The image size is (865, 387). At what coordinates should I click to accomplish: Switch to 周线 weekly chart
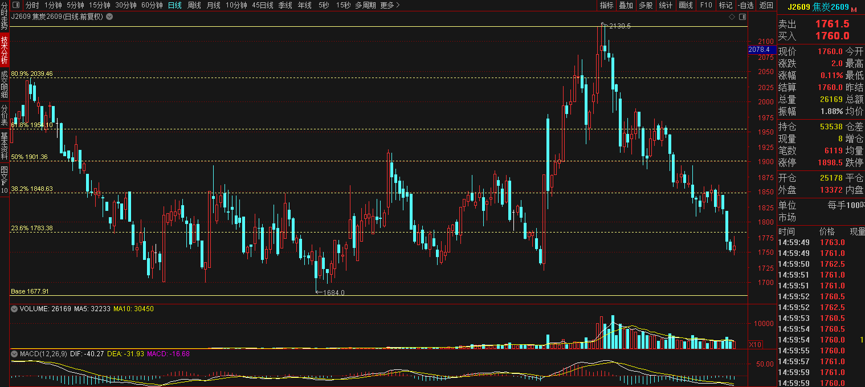point(194,5)
